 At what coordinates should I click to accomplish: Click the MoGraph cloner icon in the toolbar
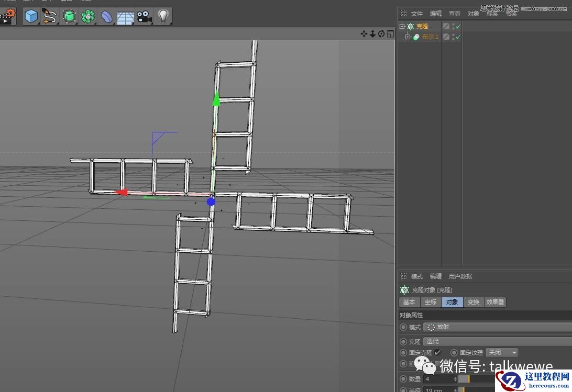coord(87,16)
